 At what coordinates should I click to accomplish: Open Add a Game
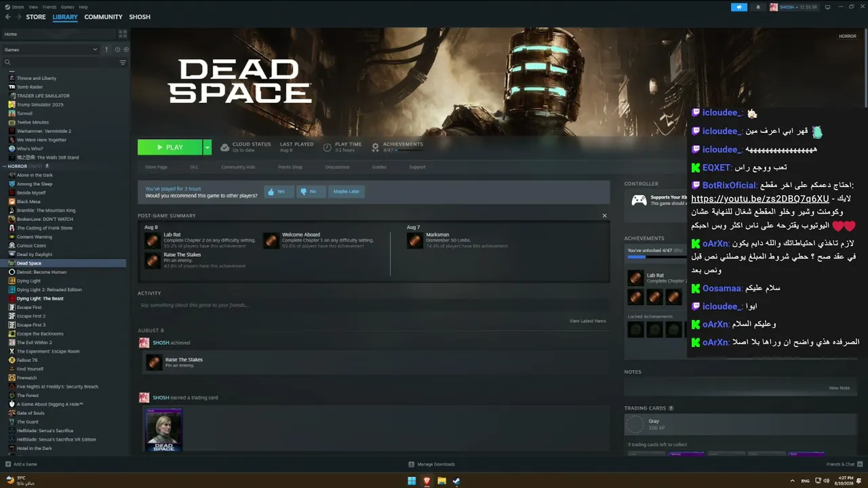[21, 464]
